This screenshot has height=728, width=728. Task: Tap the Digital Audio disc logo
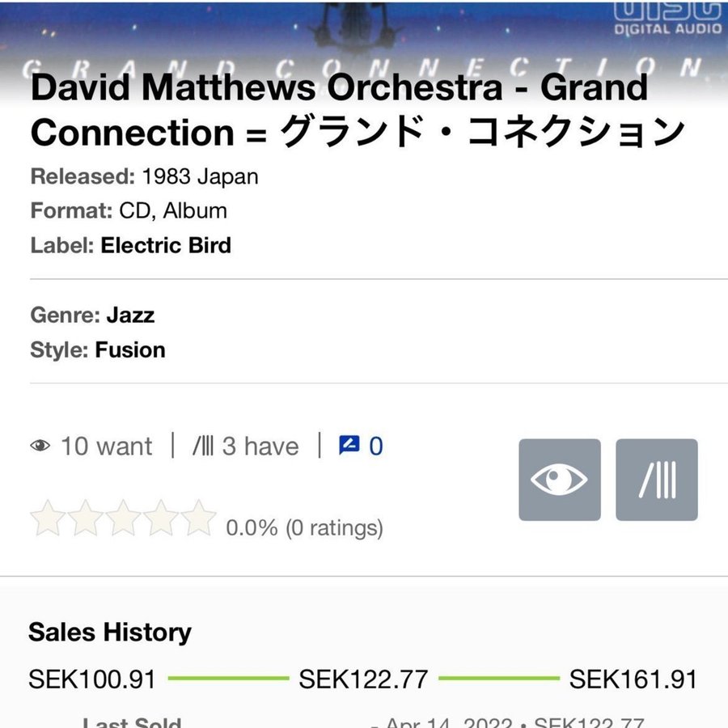[x=667, y=18]
